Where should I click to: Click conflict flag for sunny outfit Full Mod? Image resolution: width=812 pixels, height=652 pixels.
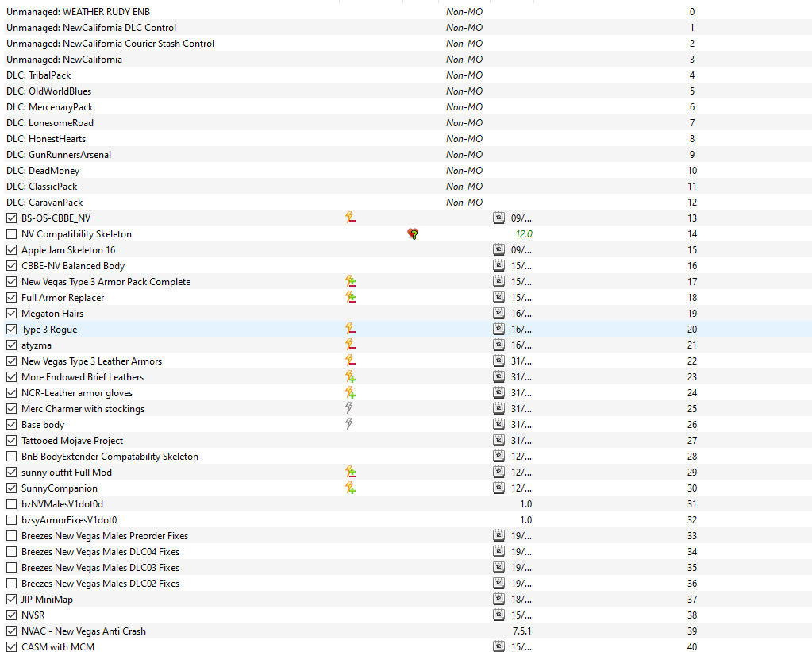click(x=350, y=472)
